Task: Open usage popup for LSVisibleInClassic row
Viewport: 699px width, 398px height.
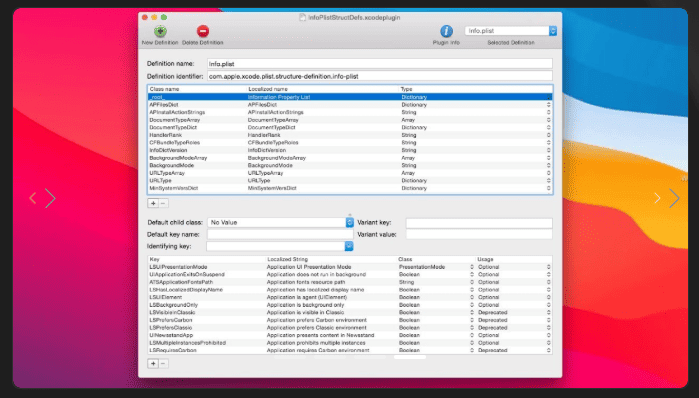Action: 549,312
